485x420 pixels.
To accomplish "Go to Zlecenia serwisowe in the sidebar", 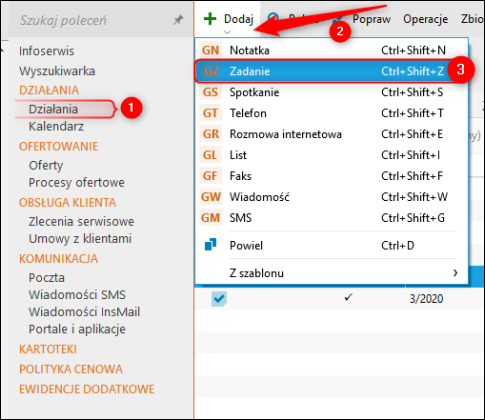I will pyautogui.click(x=81, y=221).
